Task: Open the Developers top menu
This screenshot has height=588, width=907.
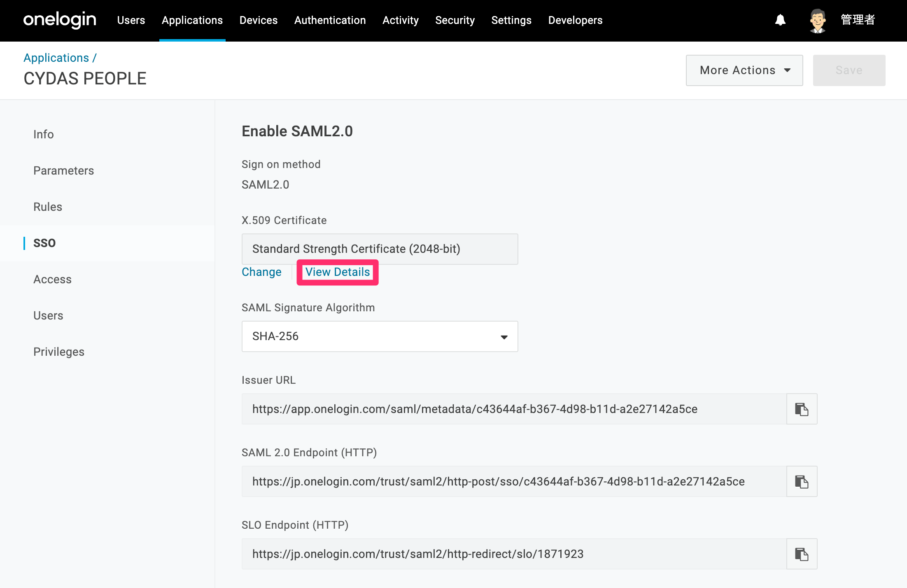Action: tap(575, 20)
